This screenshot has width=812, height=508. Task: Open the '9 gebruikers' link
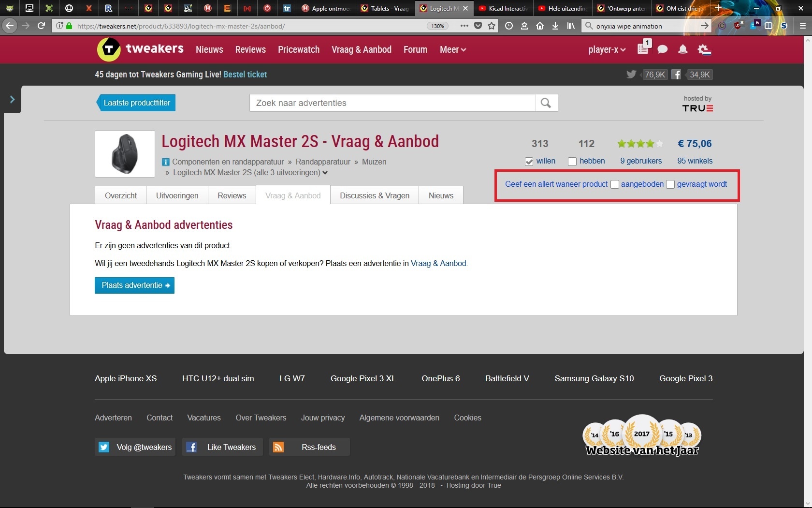coord(641,161)
